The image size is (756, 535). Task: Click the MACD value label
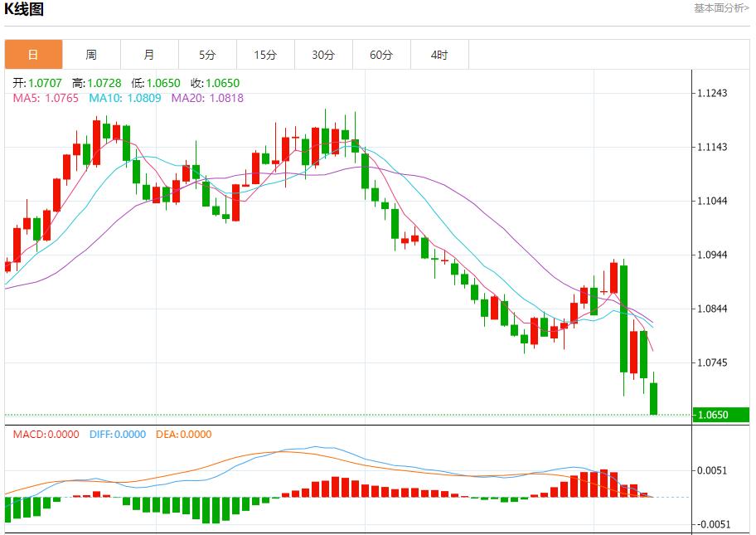pyautogui.click(x=46, y=434)
